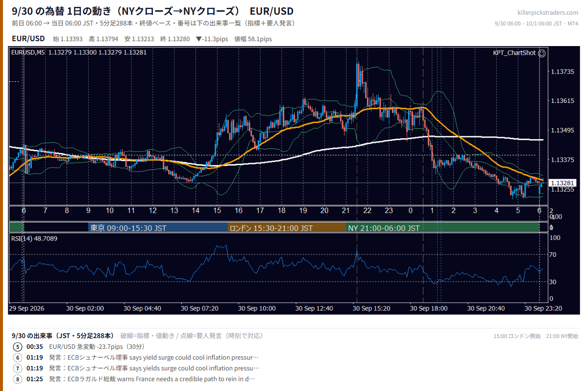Click the low price 安 1.13213
This screenshot has width=588, height=391.
pos(139,39)
